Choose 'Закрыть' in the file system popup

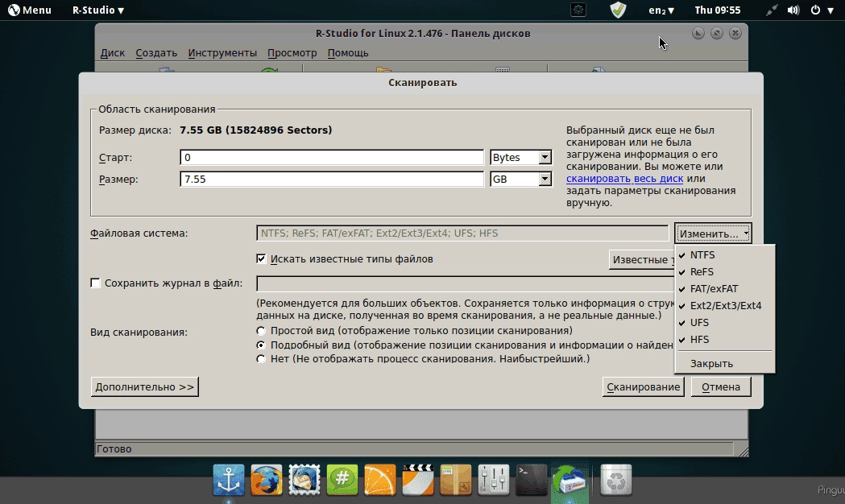[x=724, y=363]
